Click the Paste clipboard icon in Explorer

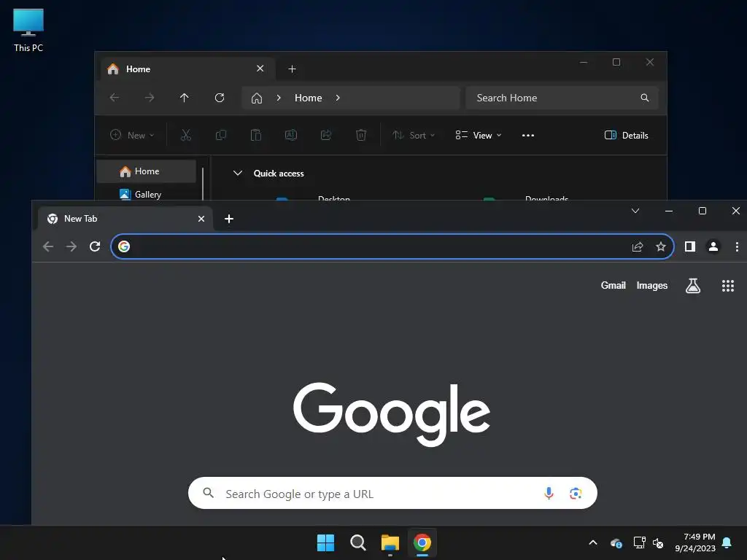pos(256,135)
